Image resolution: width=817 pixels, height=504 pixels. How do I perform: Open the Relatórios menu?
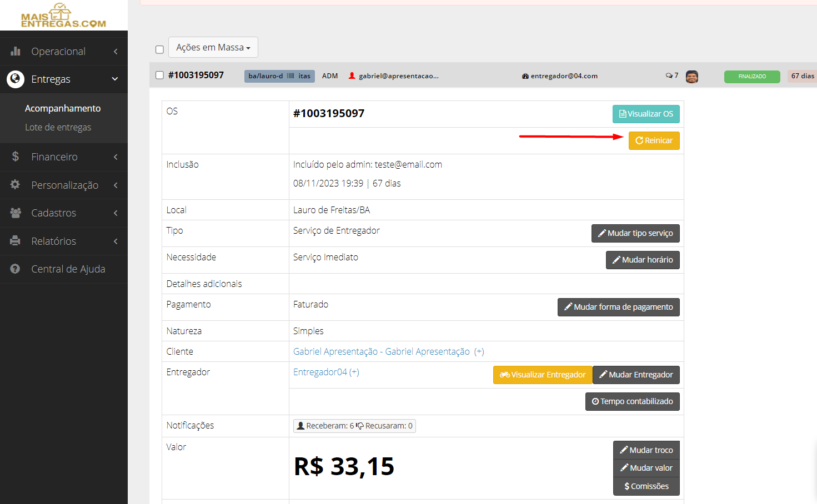(x=64, y=241)
